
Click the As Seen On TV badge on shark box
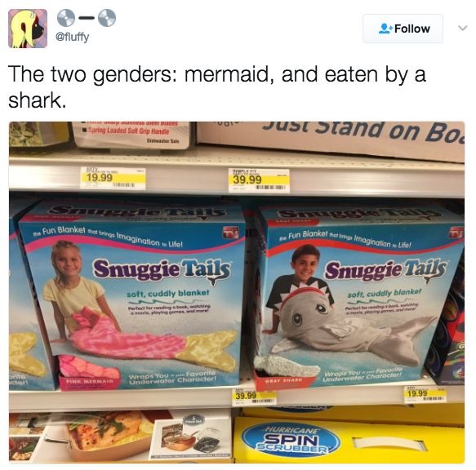click(456, 232)
